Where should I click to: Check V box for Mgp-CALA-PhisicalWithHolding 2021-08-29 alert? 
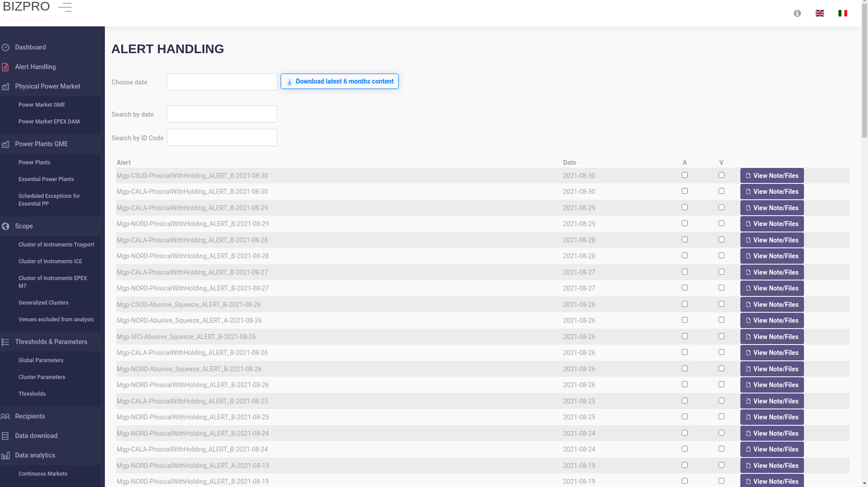click(x=721, y=207)
